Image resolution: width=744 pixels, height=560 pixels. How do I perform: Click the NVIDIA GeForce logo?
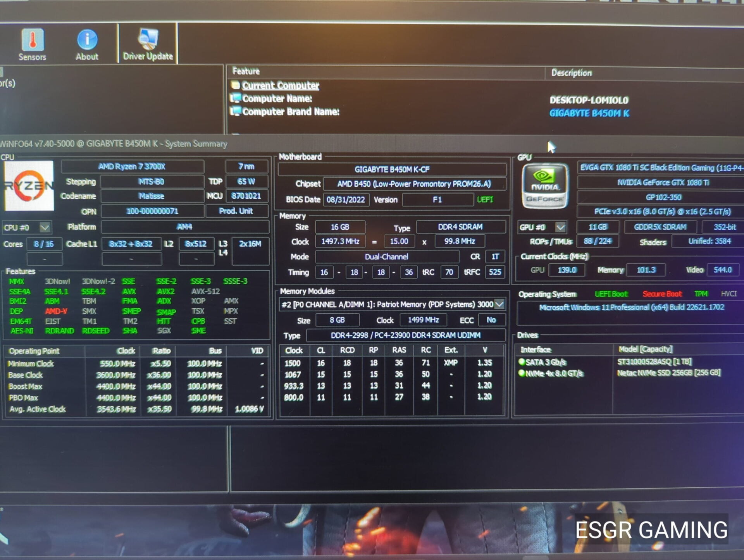coord(544,186)
